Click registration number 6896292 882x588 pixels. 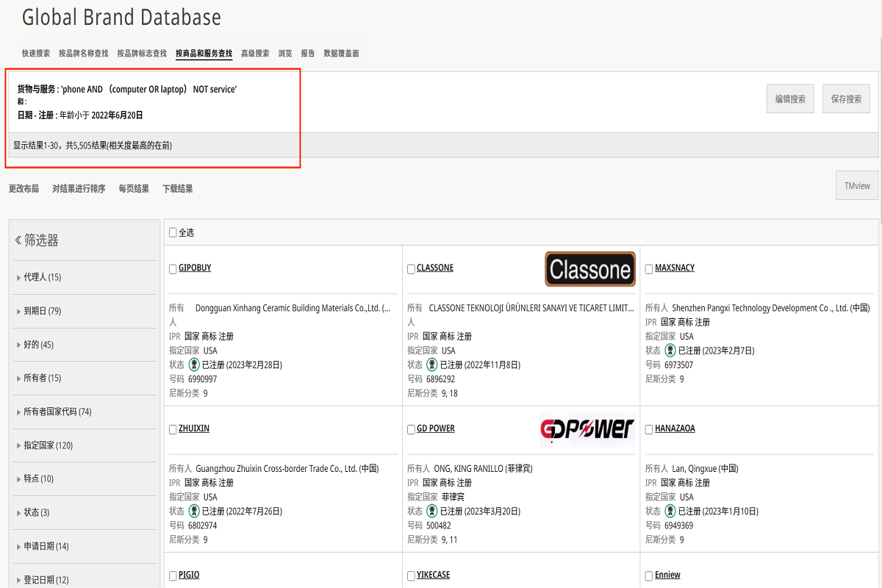(440, 379)
